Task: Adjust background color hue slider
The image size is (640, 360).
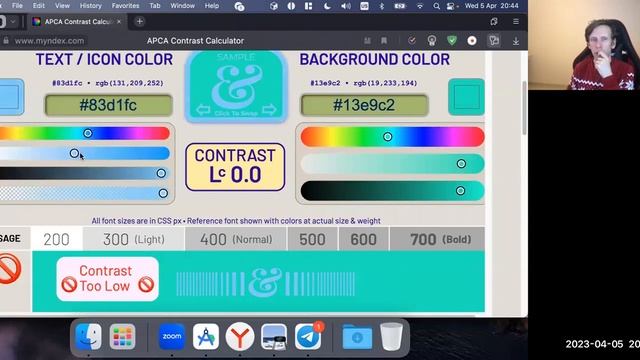Action: click(x=392, y=136)
